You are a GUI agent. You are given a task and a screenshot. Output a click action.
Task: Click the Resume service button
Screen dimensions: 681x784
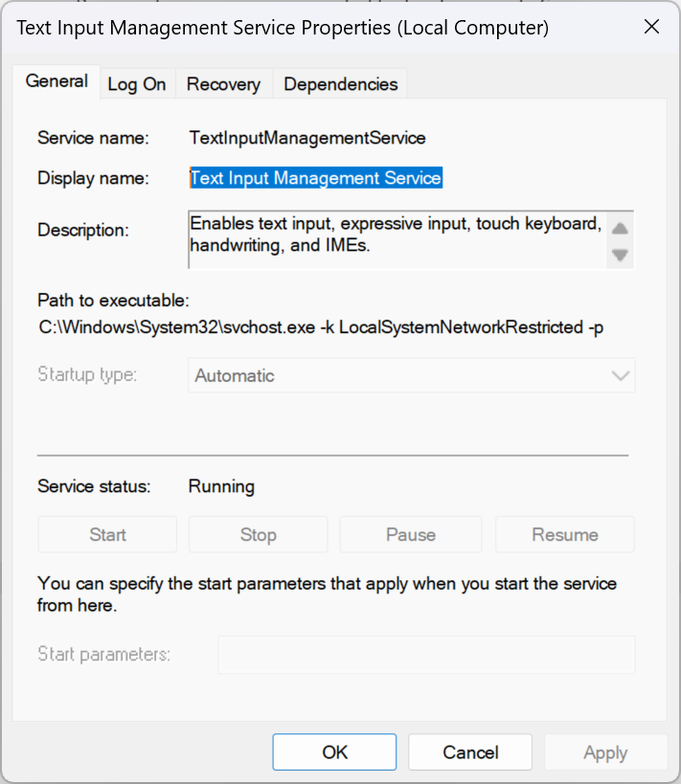(x=565, y=534)
